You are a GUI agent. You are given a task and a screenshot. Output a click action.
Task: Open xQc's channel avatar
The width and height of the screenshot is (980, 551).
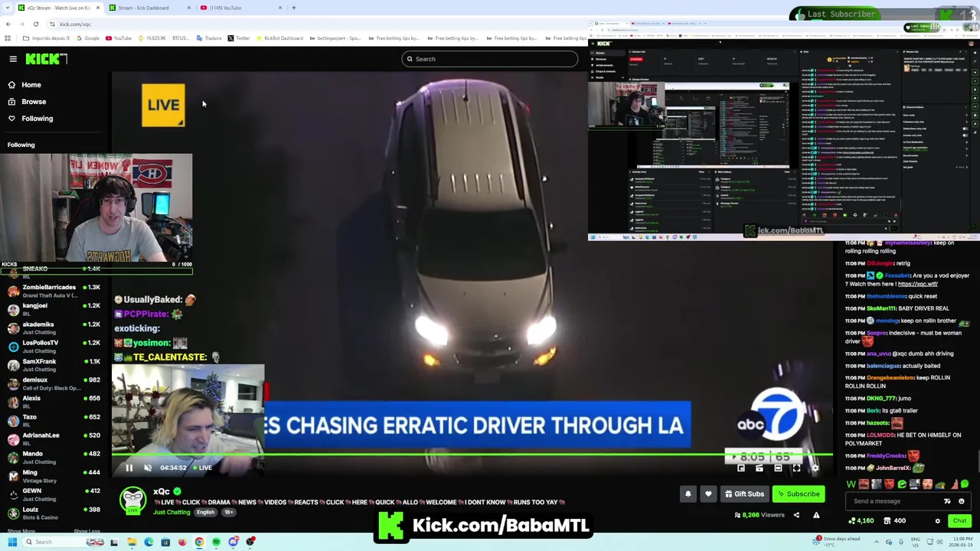click(133, 500)
